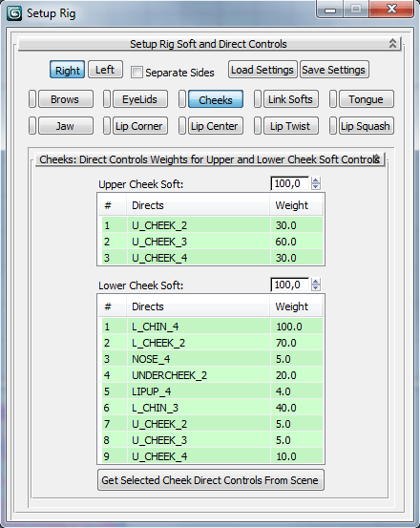Open the Link Softs section
This screenshot has height=528, width=420.
[291, 99]
